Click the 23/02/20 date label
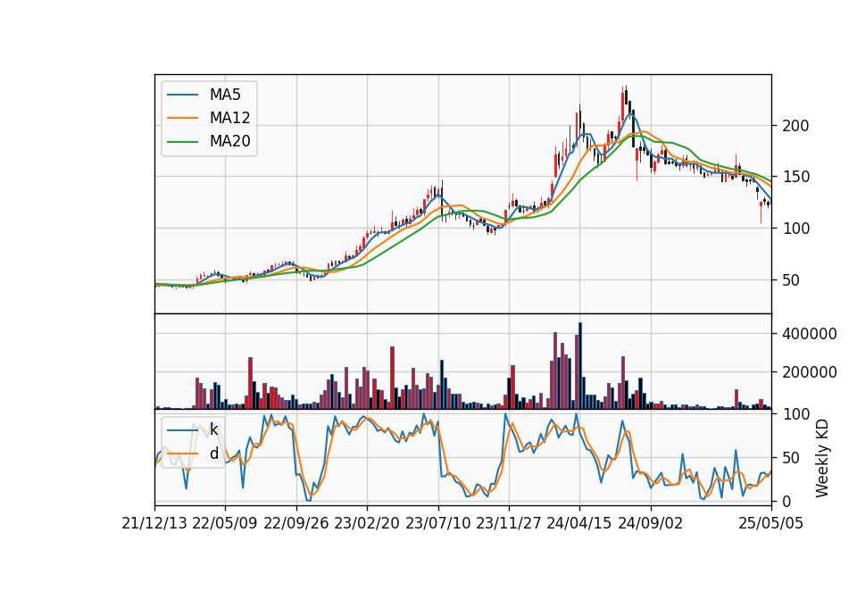Image resolution: width=857 pixels, height=616 pixels. (x=367, y=523)
